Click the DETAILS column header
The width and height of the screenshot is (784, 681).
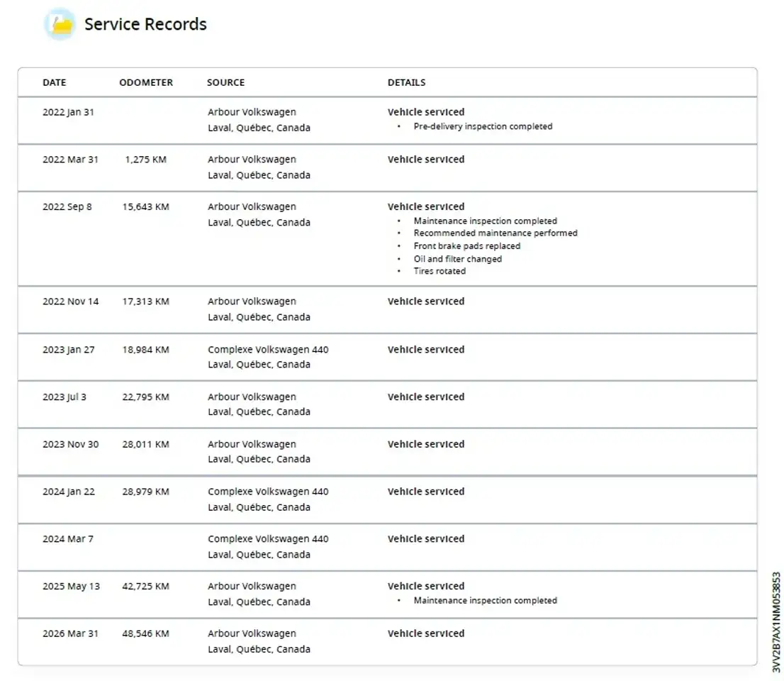click(x=406, y=82)
